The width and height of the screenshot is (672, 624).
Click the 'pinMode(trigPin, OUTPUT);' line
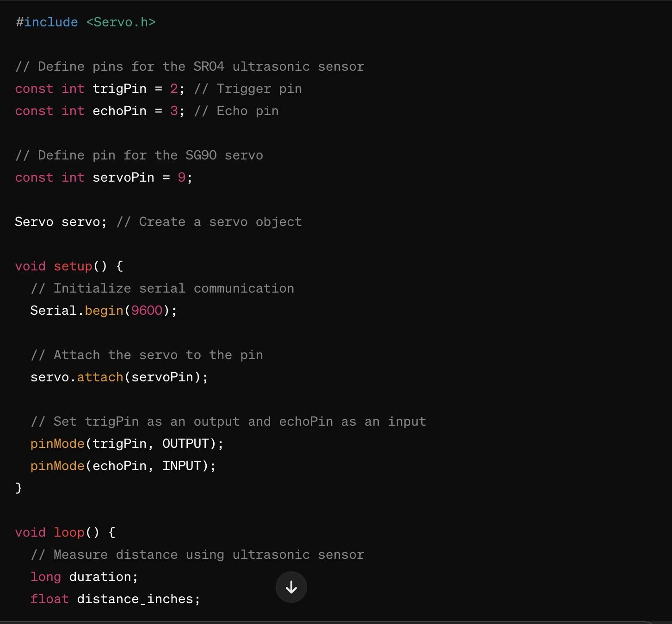coord(127,444)
